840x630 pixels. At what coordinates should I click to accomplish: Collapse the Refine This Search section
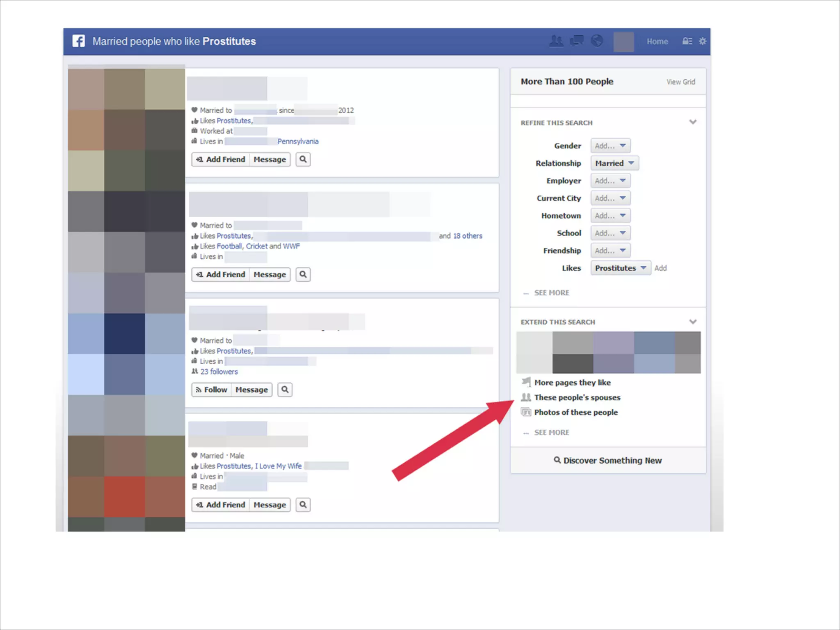(693, 122)
